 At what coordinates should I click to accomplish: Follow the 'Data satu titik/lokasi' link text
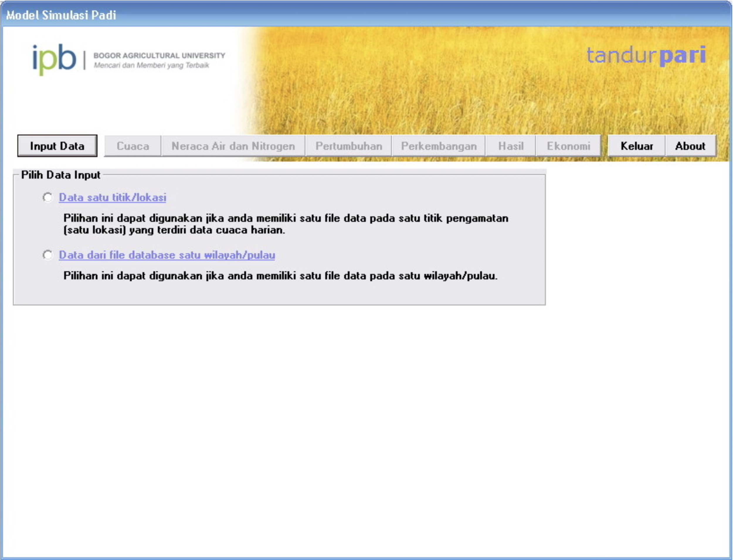tap(112, 197)
